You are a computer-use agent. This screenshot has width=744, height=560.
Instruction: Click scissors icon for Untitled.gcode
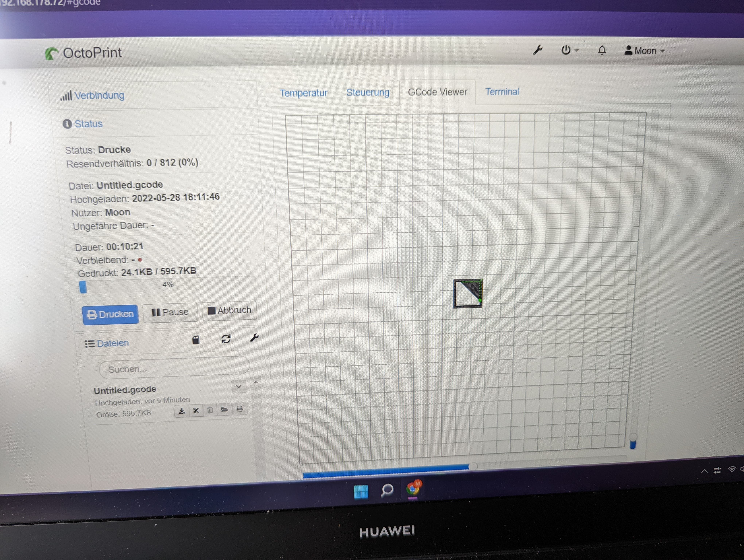click(x=196, y=410)
